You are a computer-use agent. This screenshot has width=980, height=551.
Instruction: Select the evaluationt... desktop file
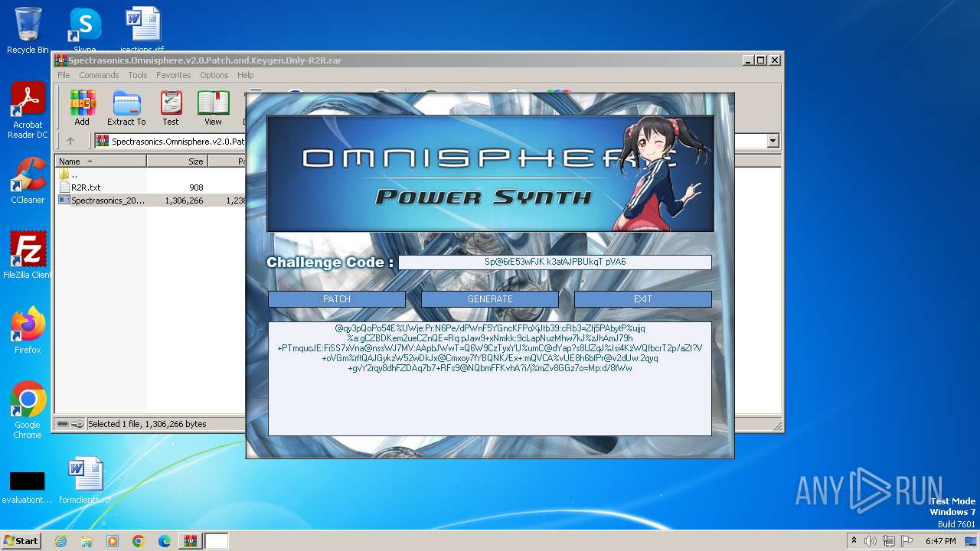click(28, 487)
